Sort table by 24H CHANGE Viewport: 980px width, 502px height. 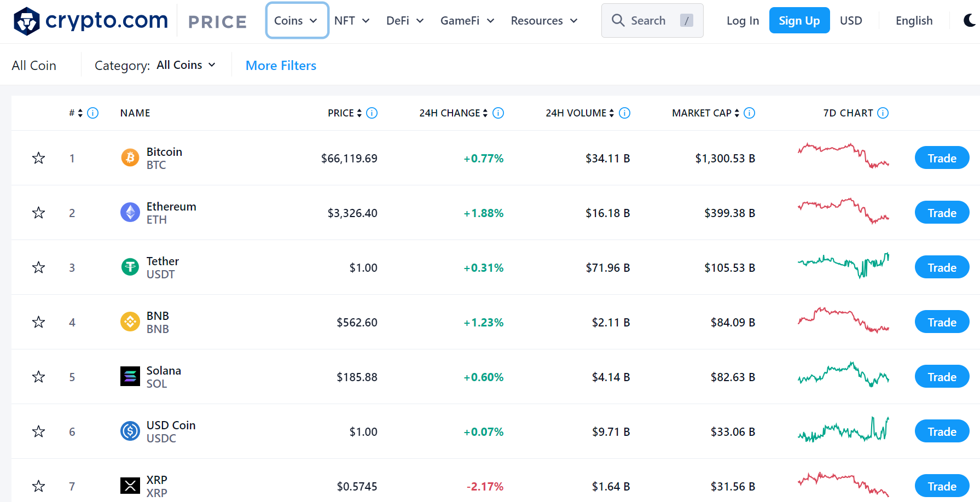(x=485, y=113)
